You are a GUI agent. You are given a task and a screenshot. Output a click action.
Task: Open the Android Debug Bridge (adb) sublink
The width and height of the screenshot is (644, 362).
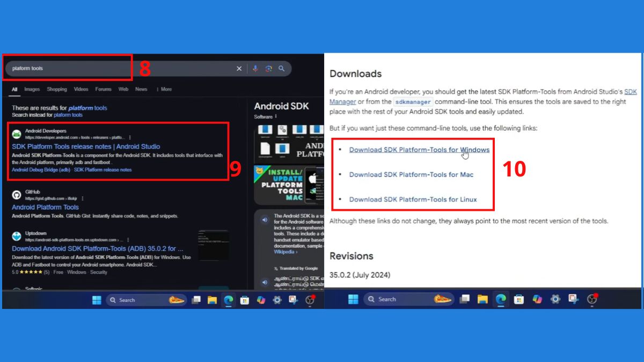41,169
